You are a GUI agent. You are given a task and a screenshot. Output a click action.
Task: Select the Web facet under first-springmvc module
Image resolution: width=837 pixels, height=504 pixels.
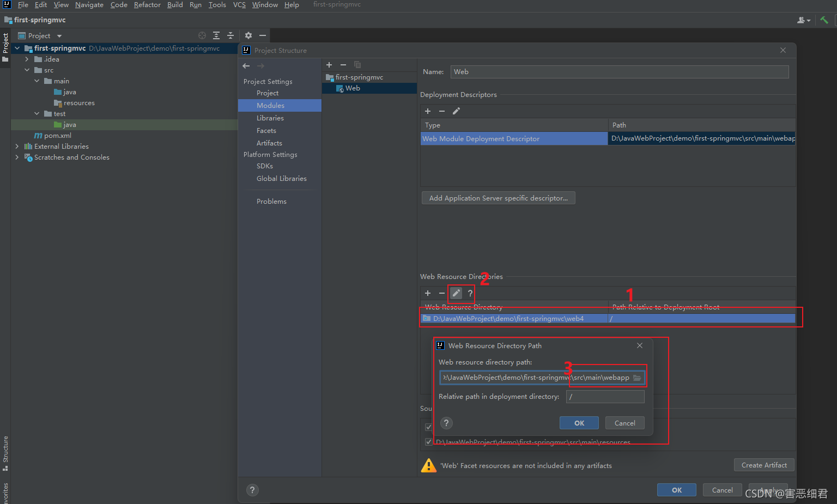[x=369, y=88]
